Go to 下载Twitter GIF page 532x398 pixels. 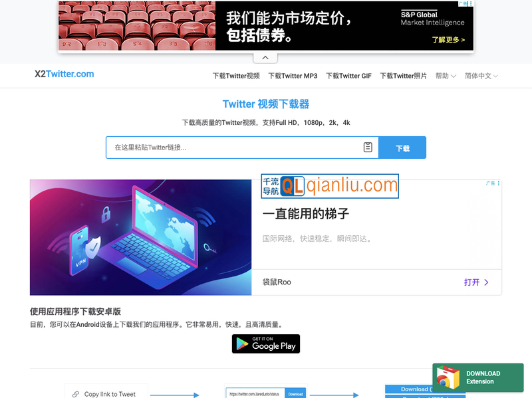[x=348, y=76]
